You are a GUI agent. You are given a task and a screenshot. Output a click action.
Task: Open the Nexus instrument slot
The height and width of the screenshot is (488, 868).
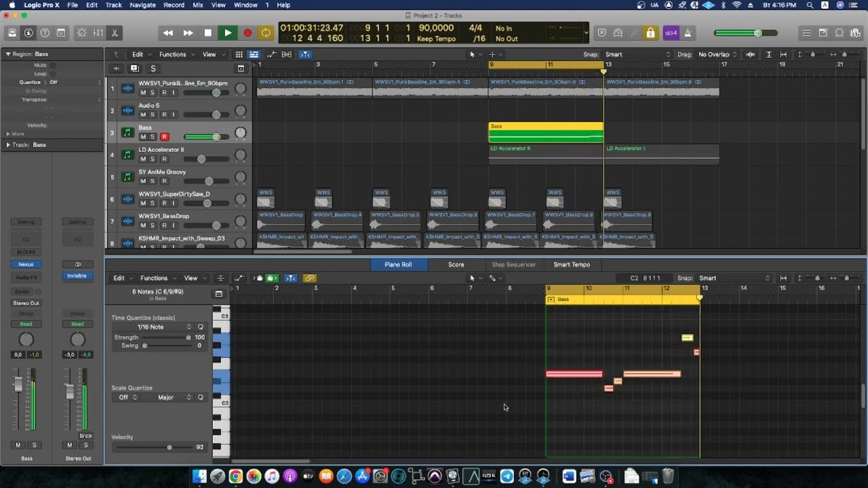[x=26, y=264]
